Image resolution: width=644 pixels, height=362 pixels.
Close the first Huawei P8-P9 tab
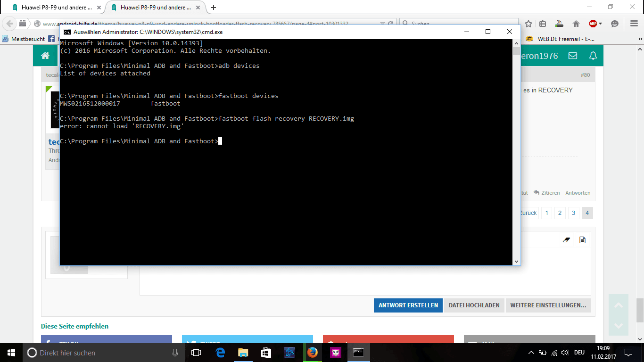click(x=98, y=8)
